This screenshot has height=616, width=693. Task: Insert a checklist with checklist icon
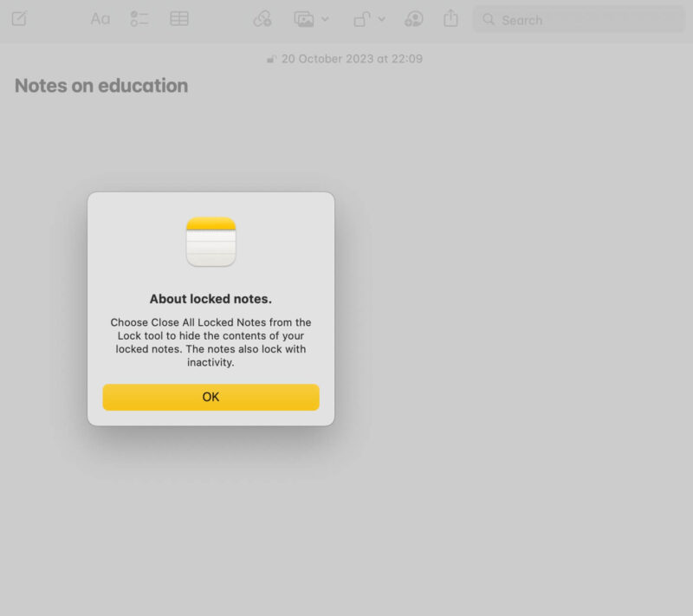tap(139, 19)
